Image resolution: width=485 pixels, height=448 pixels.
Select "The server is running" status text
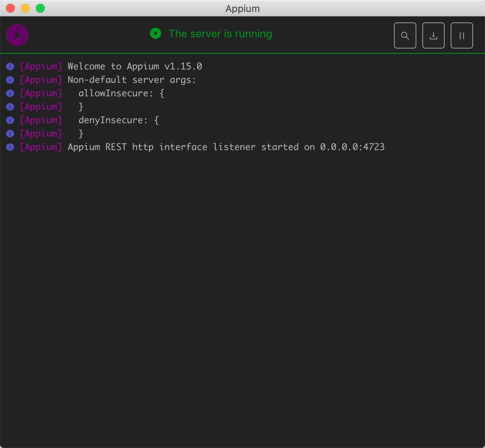pos(220,34)
